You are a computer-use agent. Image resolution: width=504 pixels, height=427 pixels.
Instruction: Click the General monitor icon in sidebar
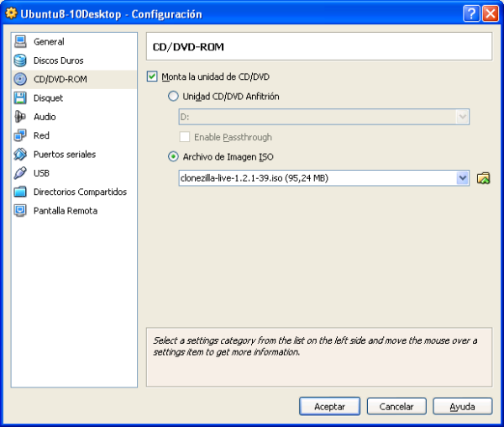pyautogui.click(x=20, y=42)
